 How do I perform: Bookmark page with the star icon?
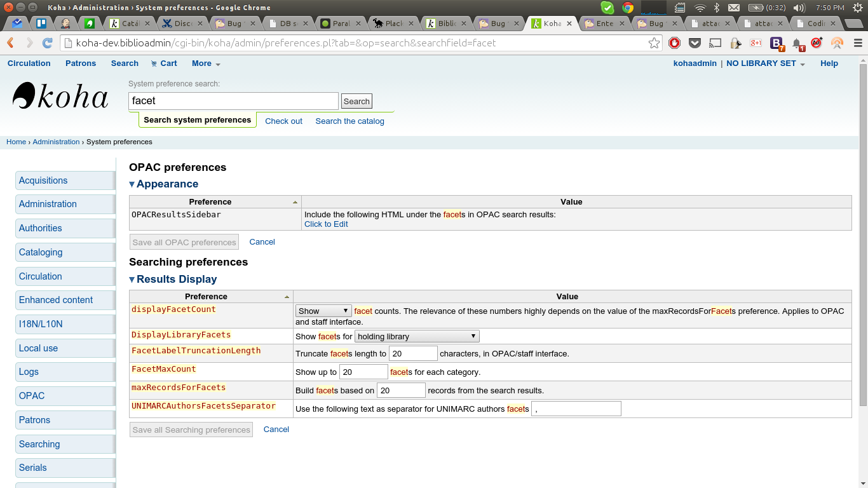654,43
